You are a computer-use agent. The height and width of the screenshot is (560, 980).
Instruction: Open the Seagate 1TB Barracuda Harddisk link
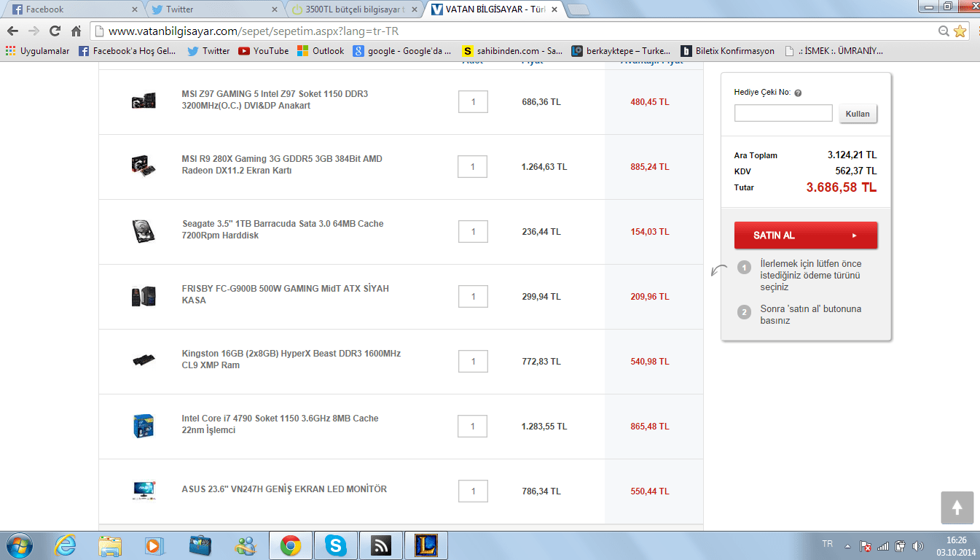pyautogui.click(x=283, y=230)
